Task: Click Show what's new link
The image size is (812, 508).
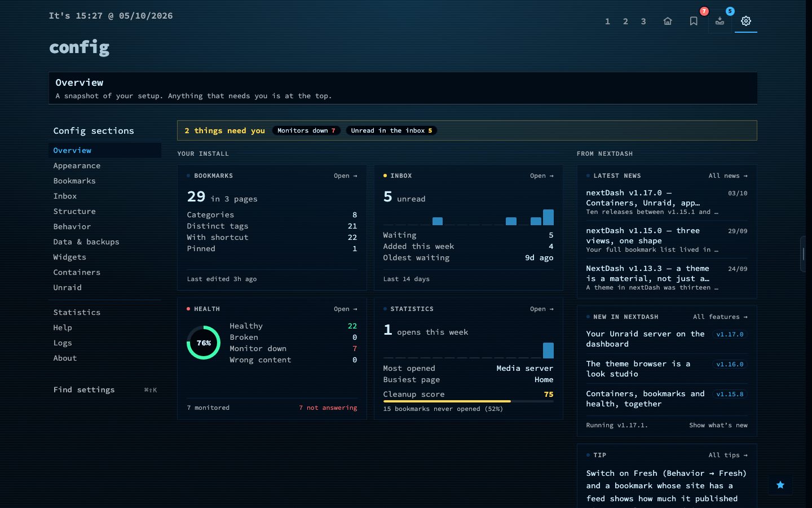Action: pyautogui.click(x=718, y=425)
